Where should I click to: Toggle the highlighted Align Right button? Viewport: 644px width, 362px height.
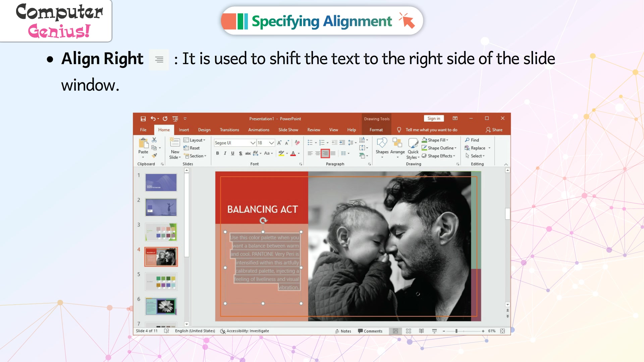(325, 153)
